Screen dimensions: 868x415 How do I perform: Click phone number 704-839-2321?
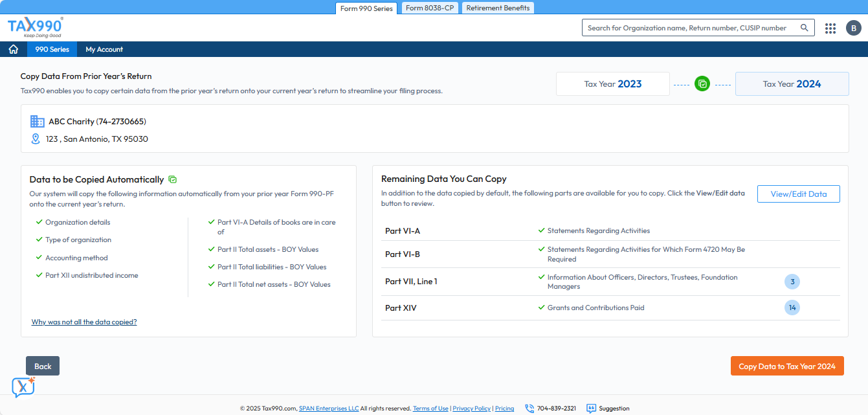point(557,409)
